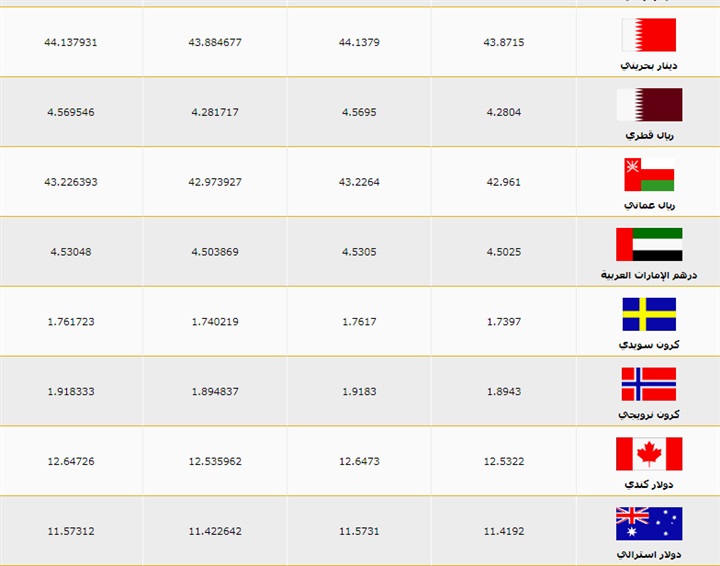Click the value 44.137931 in Bahrain row
Screen dimensions: 720x566
71,43
